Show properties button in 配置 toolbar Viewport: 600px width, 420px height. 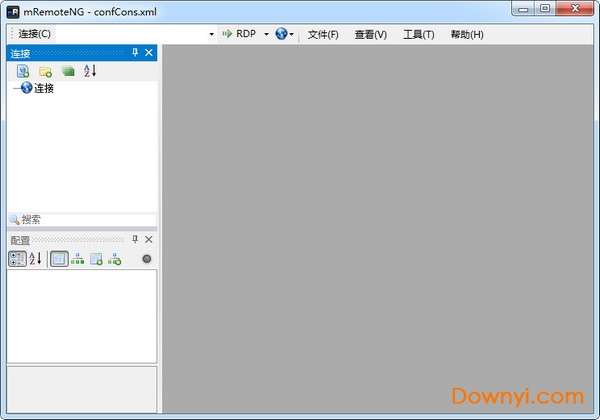59,259
